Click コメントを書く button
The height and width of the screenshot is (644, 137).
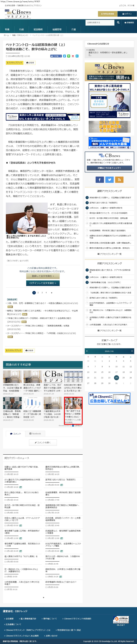pos(43,443)
